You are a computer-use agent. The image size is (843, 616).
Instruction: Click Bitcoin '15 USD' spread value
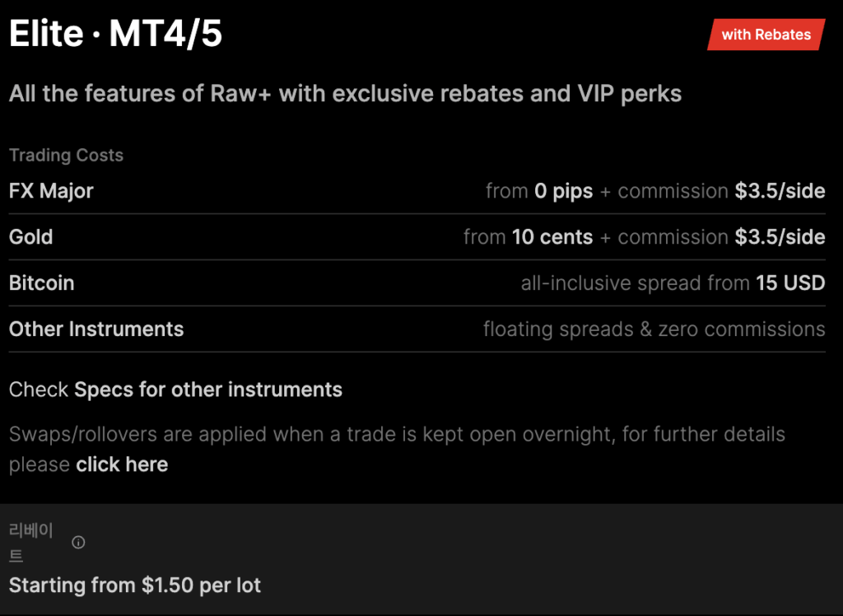click(x=790, y=283)
